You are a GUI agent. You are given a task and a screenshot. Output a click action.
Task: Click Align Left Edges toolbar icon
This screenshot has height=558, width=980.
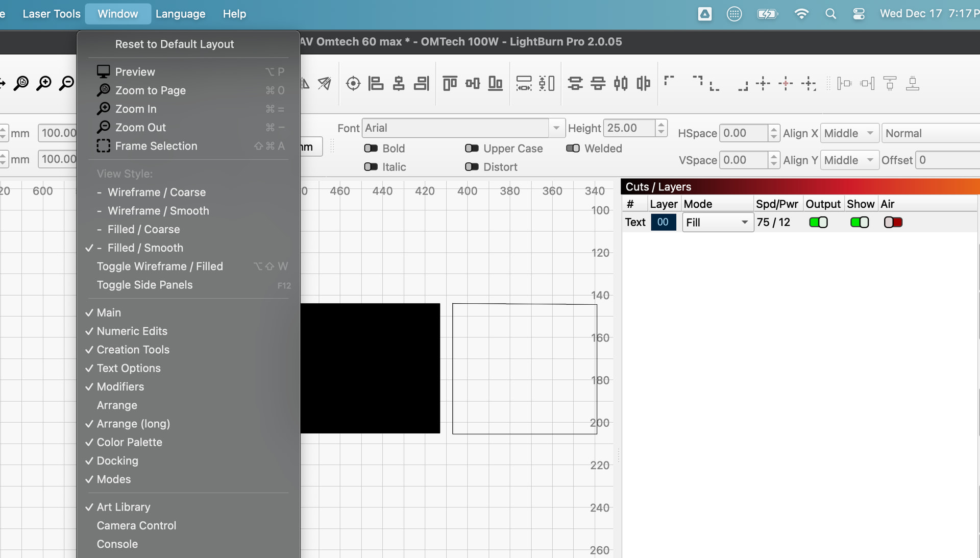376,83
